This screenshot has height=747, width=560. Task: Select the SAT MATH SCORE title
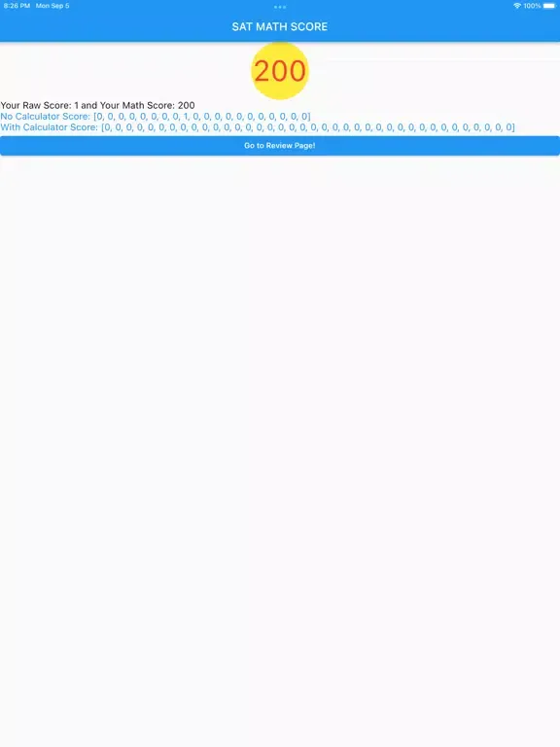(280, 26)
